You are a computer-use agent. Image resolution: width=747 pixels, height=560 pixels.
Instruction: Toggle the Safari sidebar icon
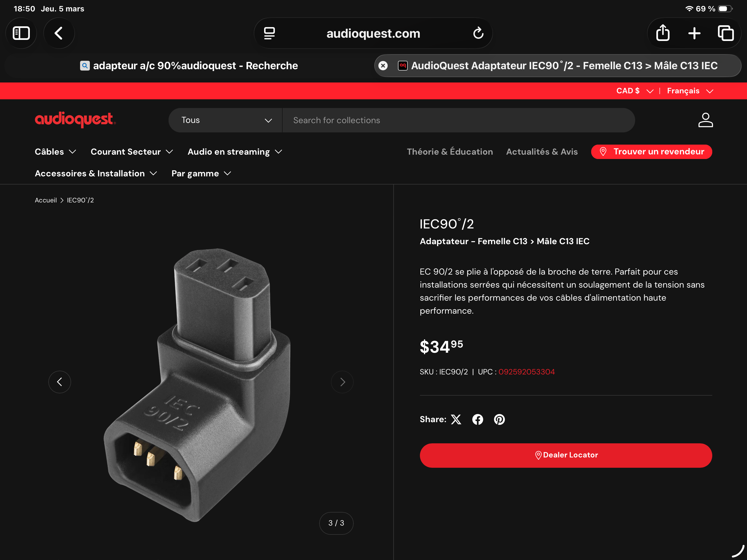[x=21, y=33]
